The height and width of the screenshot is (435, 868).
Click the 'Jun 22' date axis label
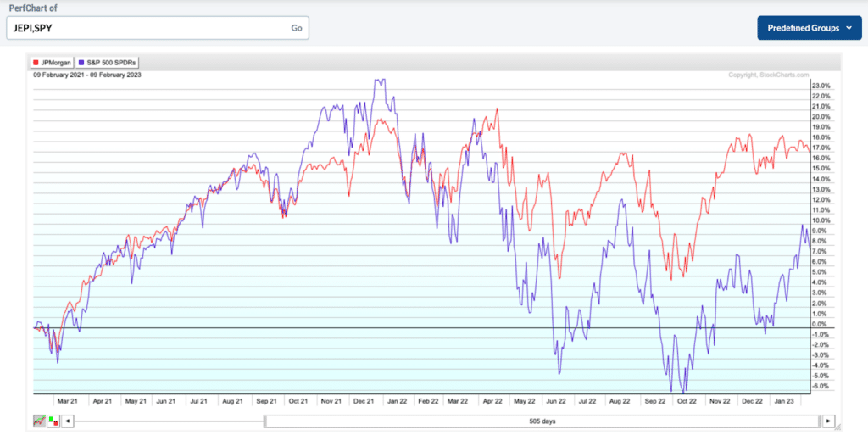[x=556, y=401]
